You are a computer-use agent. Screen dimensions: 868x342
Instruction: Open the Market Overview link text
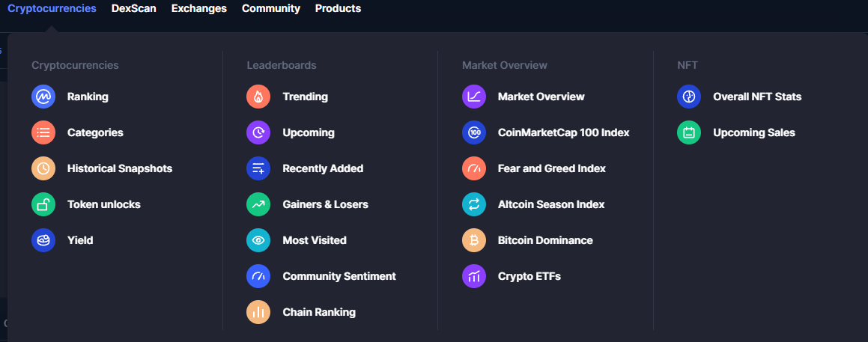(x=541, y=97)
